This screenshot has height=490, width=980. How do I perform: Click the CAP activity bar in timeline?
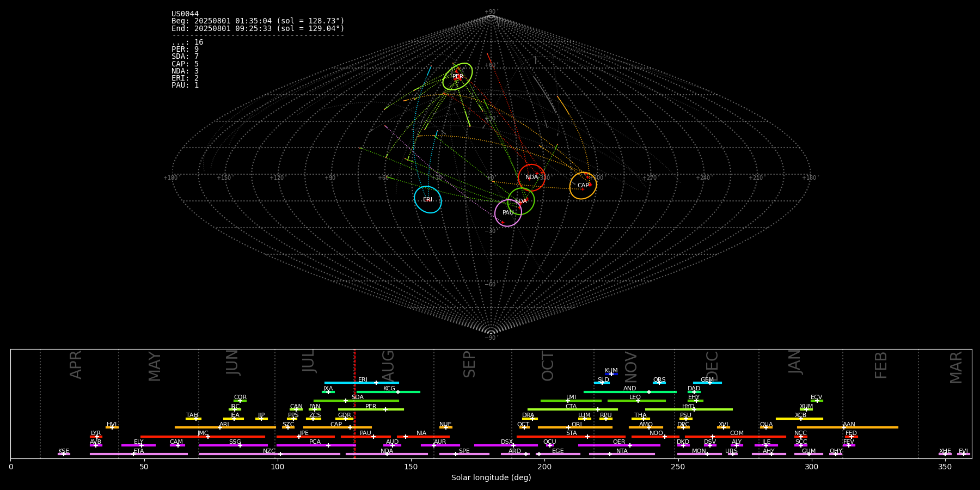click(338, 427)
